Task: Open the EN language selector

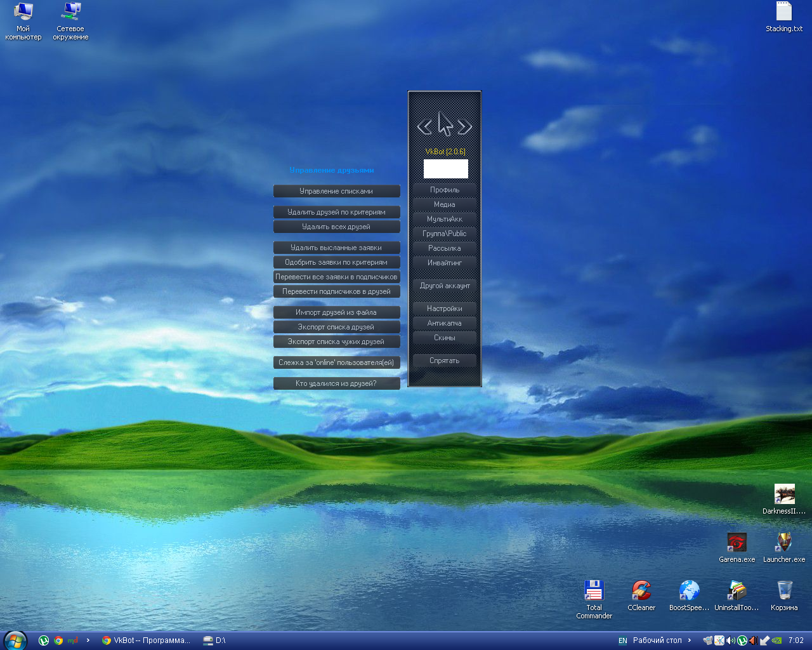Action: [x=622, y=640]
